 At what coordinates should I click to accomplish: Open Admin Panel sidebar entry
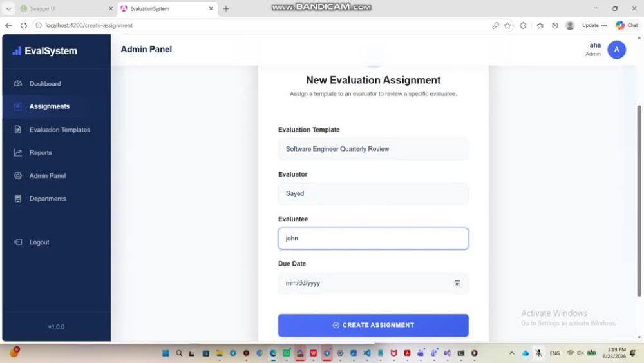(56, 175)
